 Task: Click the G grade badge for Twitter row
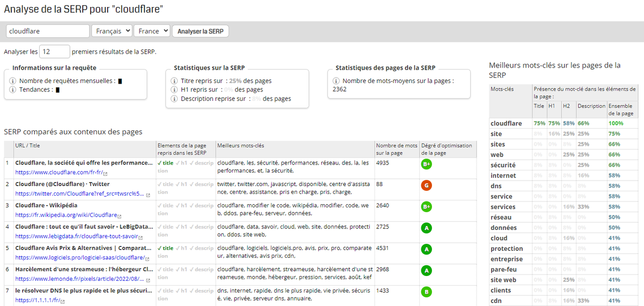point(427,185)
